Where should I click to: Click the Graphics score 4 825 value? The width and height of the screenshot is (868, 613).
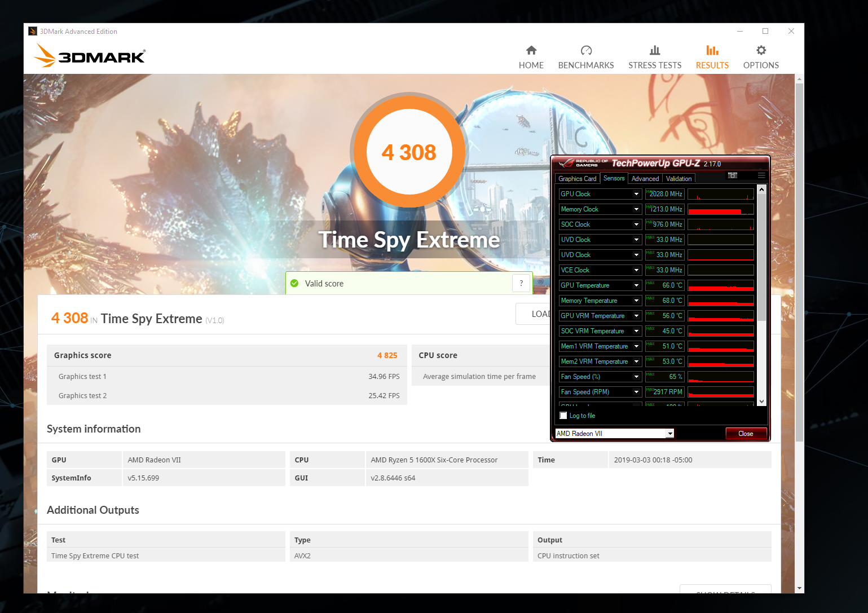click(387, 355)
